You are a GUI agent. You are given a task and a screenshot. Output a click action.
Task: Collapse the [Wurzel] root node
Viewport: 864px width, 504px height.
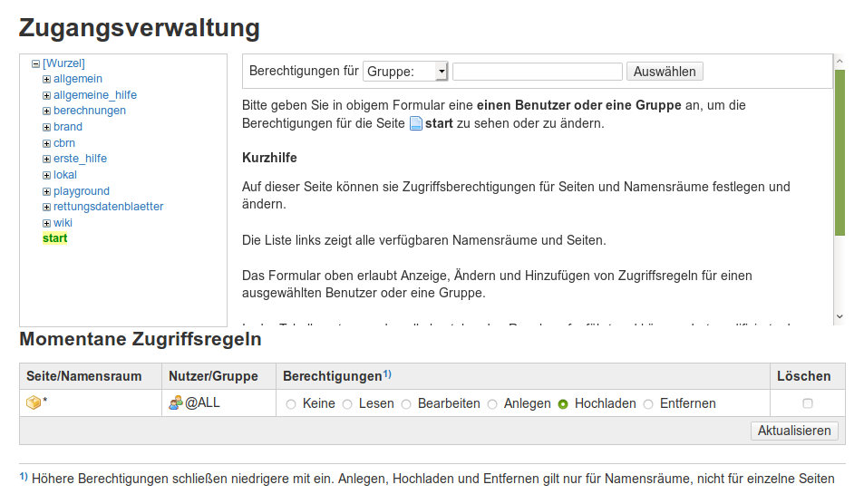tap(35, 63)
